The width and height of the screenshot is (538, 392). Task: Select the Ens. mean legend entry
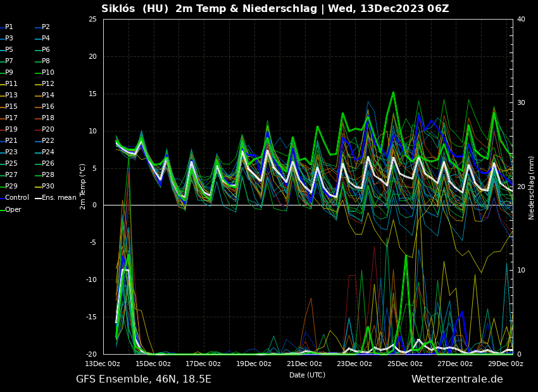(x=59, y=198)
